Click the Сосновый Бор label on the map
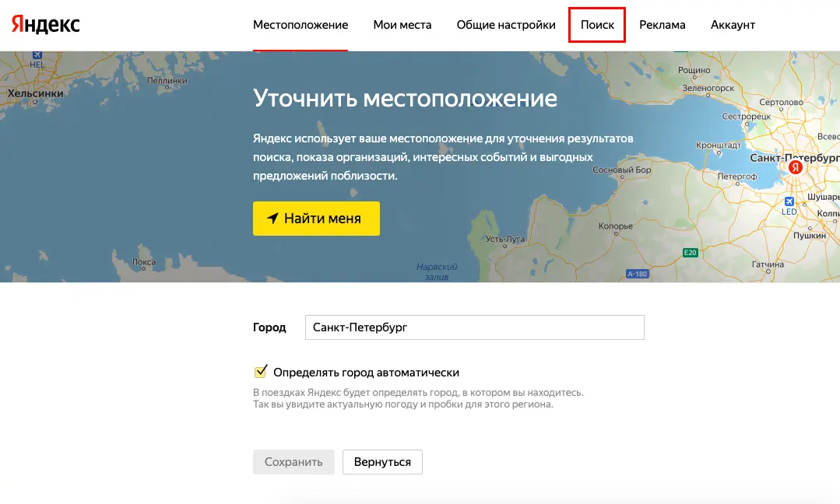The width and height of the screenshot is (840, 504). click(622, 170)
